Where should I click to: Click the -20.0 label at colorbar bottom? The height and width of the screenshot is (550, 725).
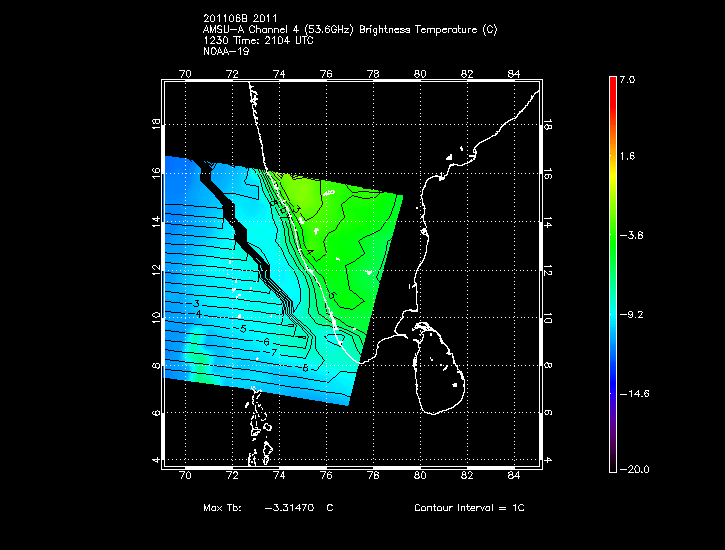[634, 470]
